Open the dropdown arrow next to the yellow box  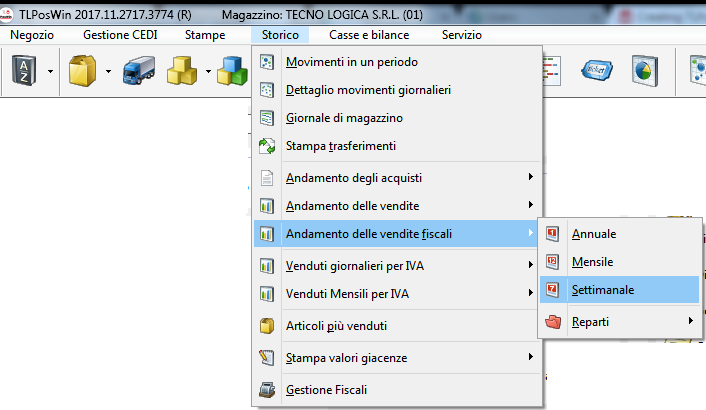pyautogui.click(x=106, y=71)
